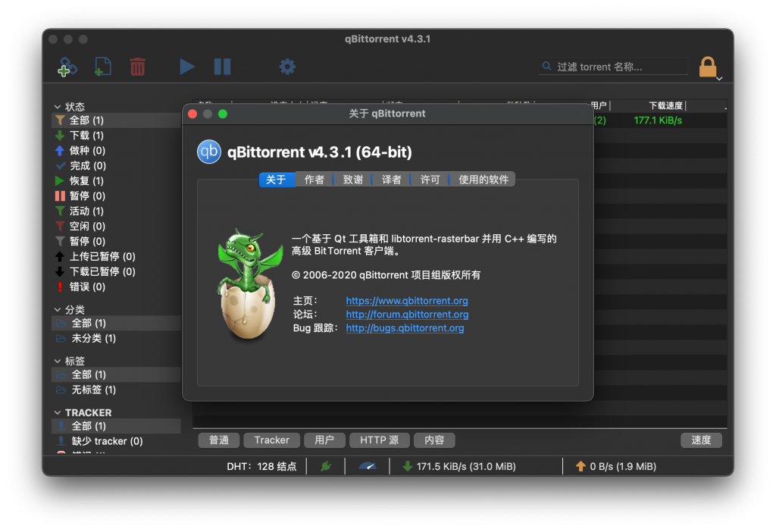Open the lock icon dropdown arrow
The height and width of the screenshot is (532, 776).
point(720,79)
